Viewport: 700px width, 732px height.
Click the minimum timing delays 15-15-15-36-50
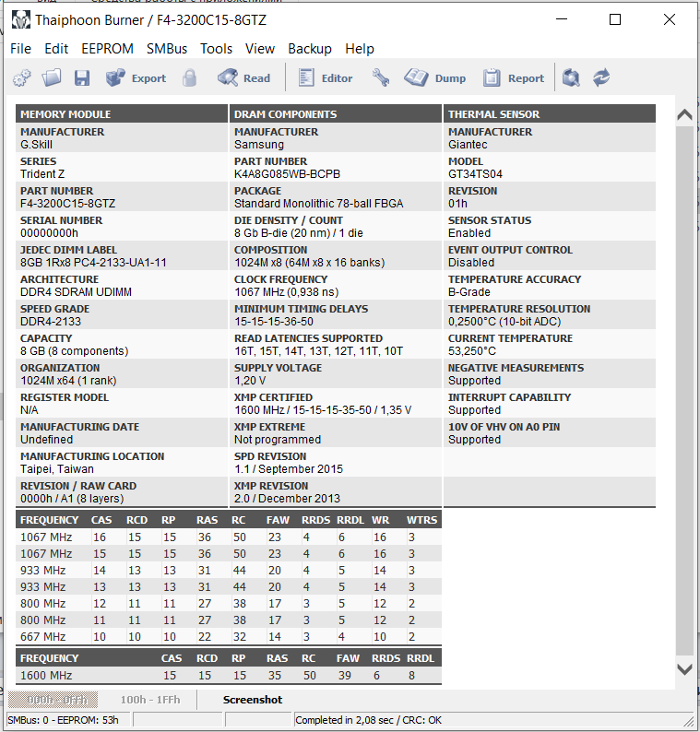tap(274, 322)
